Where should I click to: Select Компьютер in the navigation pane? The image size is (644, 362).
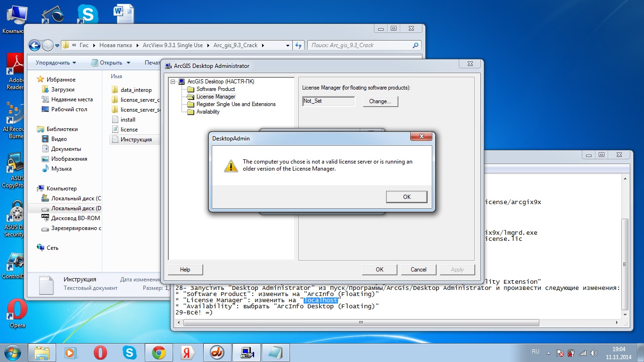pyautogui.click(x=61, y=189)
